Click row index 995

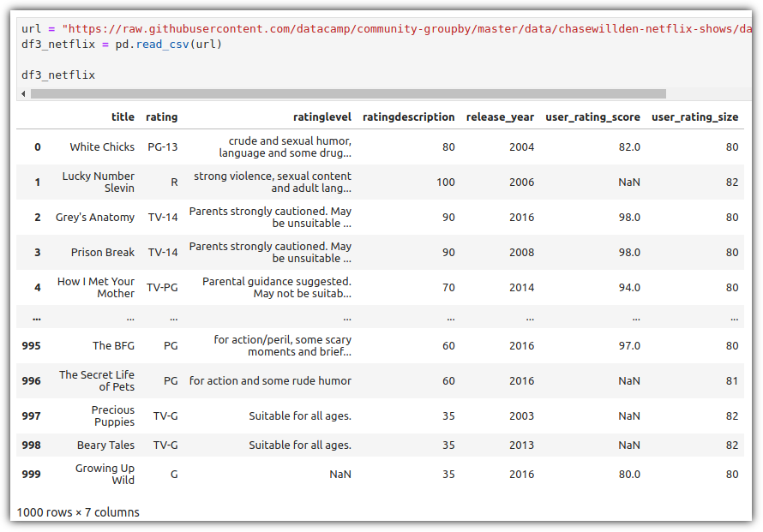(31, 345)
